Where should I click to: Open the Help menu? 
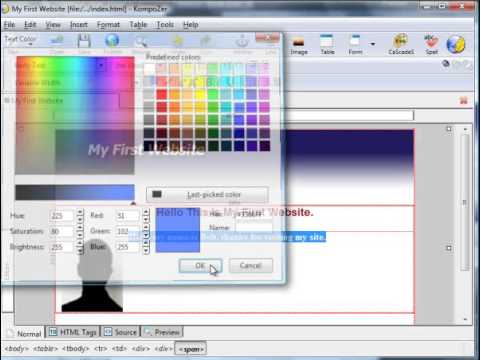coord(191,25)
